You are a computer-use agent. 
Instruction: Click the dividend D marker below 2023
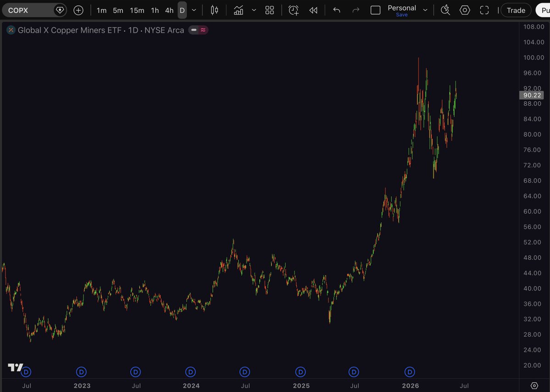(81, 371)
